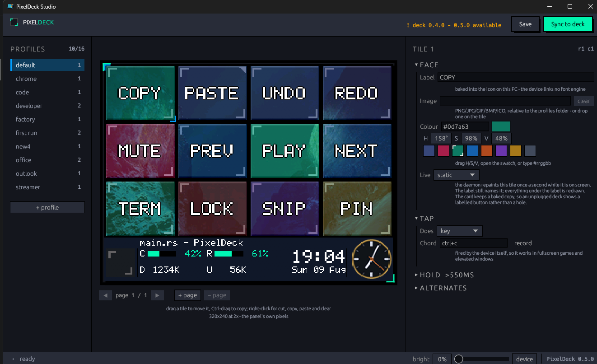Click the Colour hex field #0d7a63
The height and width of the screenshot is (364, 597).
coord(464,126)
